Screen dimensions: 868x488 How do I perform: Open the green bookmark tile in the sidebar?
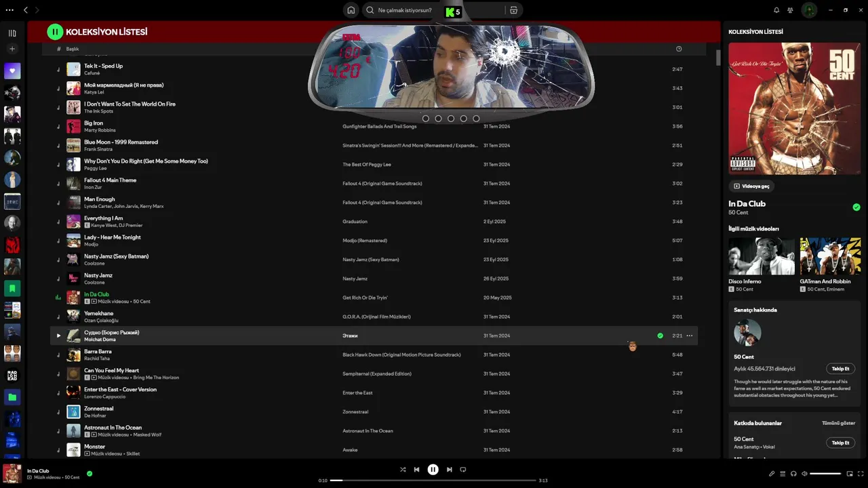[12, 288]
